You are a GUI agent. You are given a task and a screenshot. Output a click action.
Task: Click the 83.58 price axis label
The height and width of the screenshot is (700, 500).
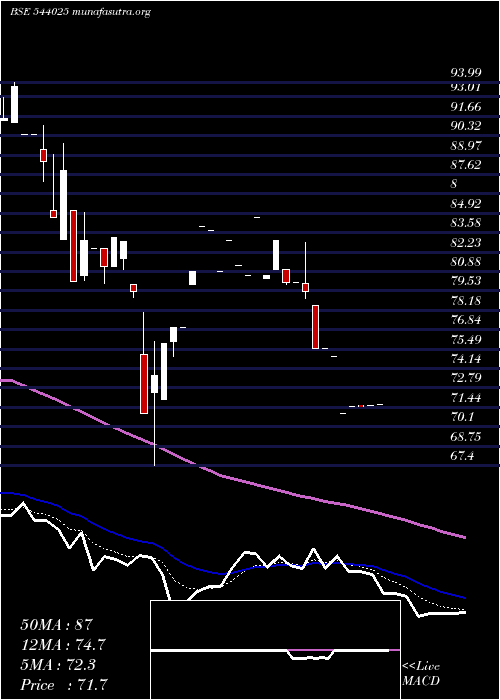click(x=466, y=223)
